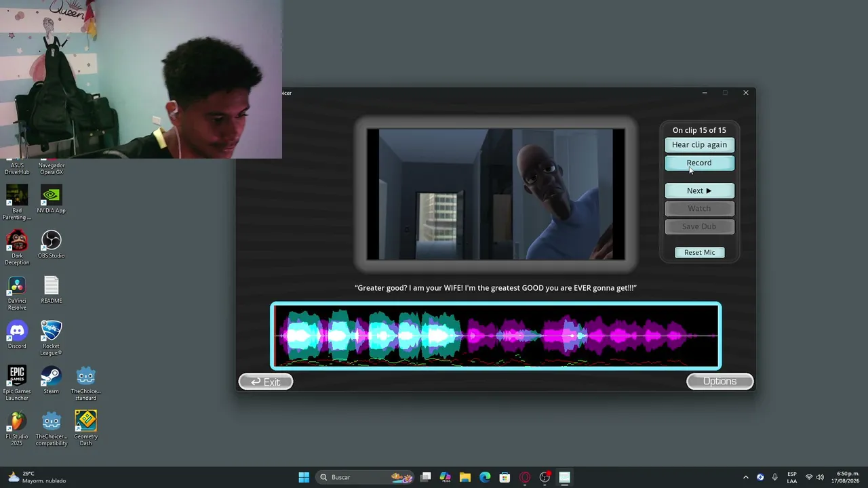Open Dark Deception desktop icon
Viewport: 868px width, 488px height.
(17, 248)
